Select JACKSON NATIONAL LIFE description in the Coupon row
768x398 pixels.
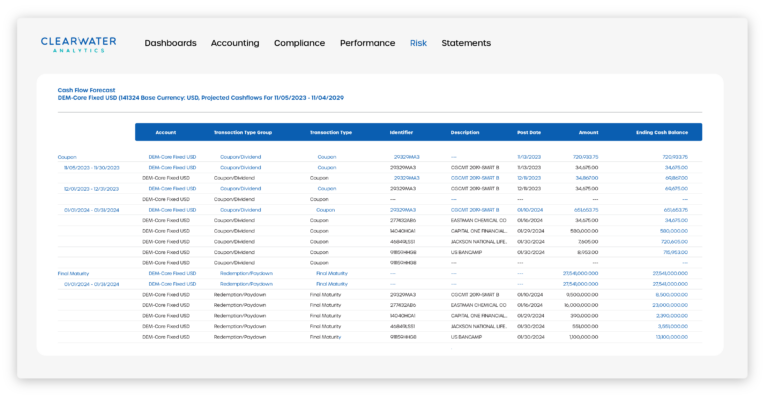point(479,242)
